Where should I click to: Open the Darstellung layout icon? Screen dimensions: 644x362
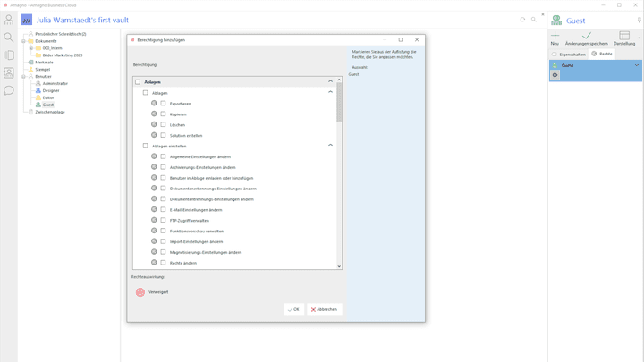tap(624, 36)
